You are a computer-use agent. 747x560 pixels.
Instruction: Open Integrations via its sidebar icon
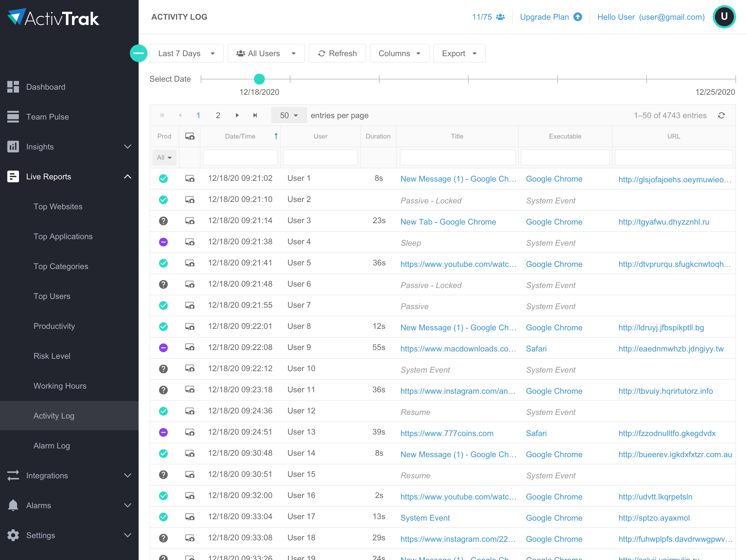[x=13, y=475]
